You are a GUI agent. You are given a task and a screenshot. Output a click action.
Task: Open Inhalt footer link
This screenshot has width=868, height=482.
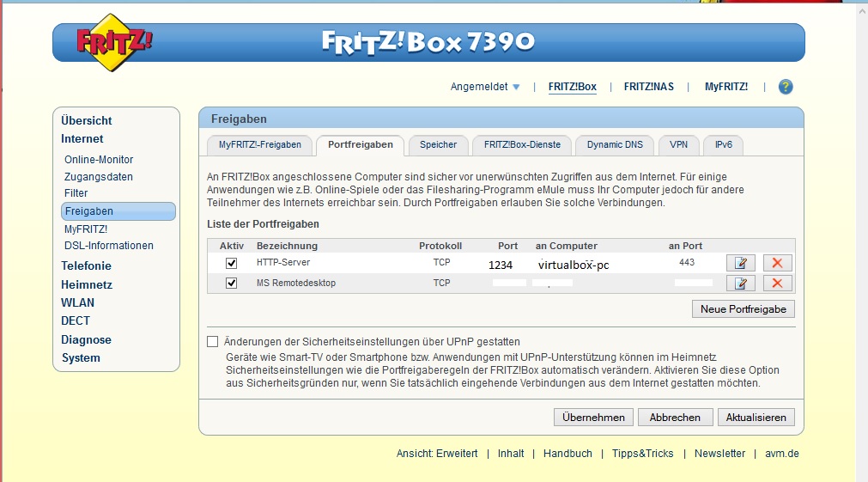(x=510, y=454)
